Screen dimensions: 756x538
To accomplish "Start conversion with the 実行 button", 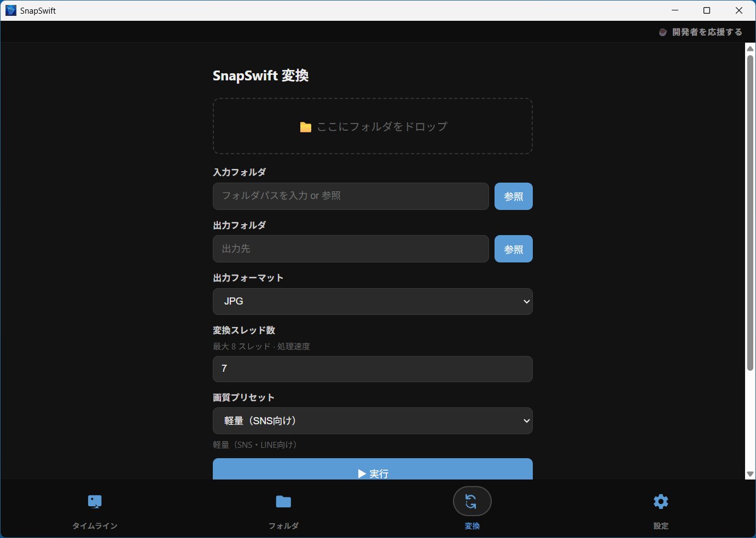I will click(373, 469).
